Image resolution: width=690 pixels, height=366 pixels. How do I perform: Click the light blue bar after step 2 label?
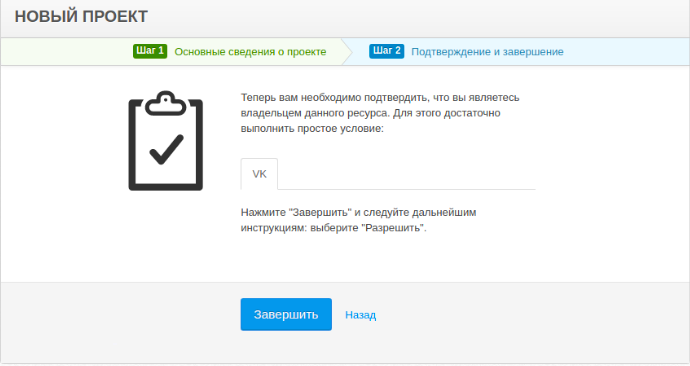coord(626,52)
